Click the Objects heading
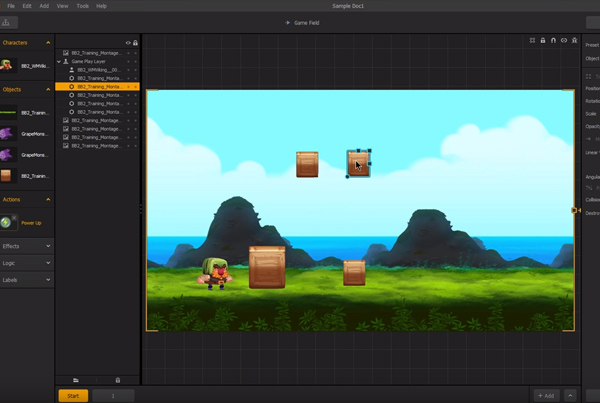600x403 pixels. [x=12, y=90]
